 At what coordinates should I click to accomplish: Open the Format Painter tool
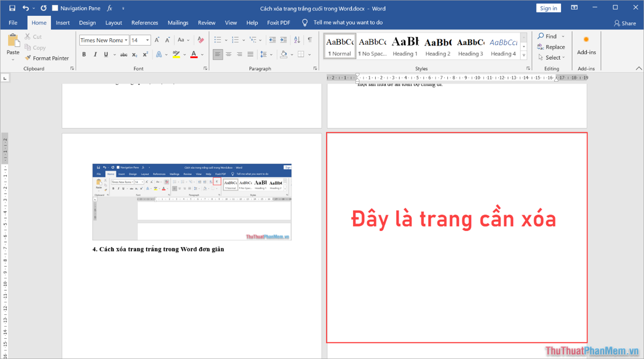48,58
